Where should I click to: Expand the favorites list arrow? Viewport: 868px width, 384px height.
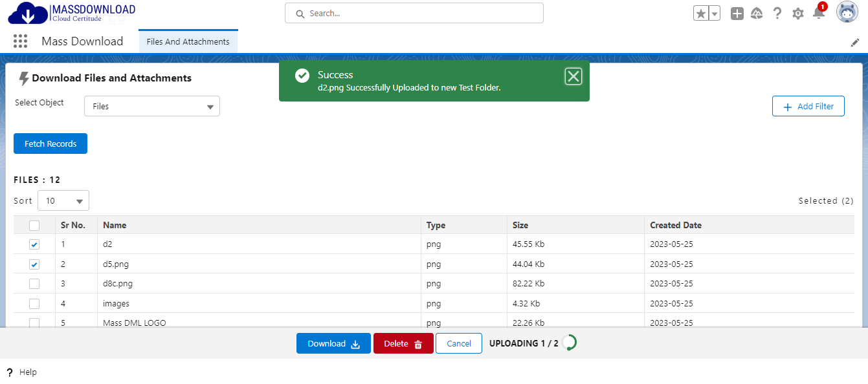point(715,14)
